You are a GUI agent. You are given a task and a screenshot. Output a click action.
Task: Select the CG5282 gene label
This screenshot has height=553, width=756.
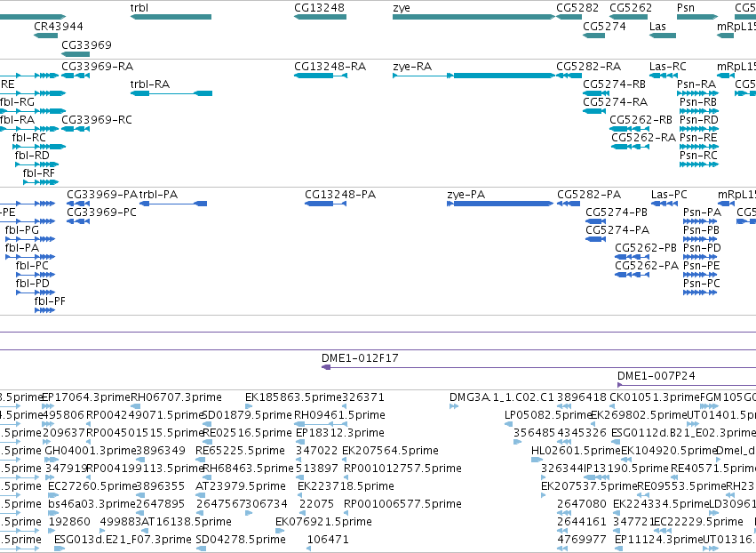tap(577, 8)
